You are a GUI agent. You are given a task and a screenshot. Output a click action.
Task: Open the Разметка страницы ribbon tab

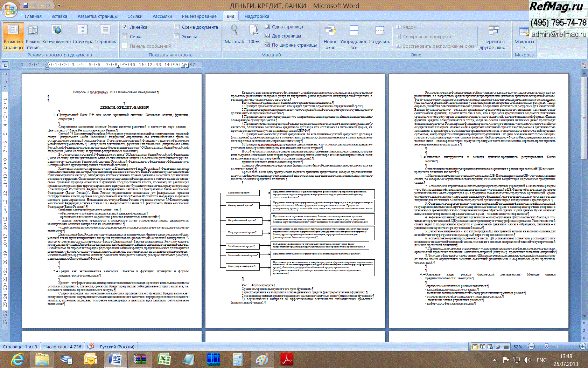[x=97, y=16]
